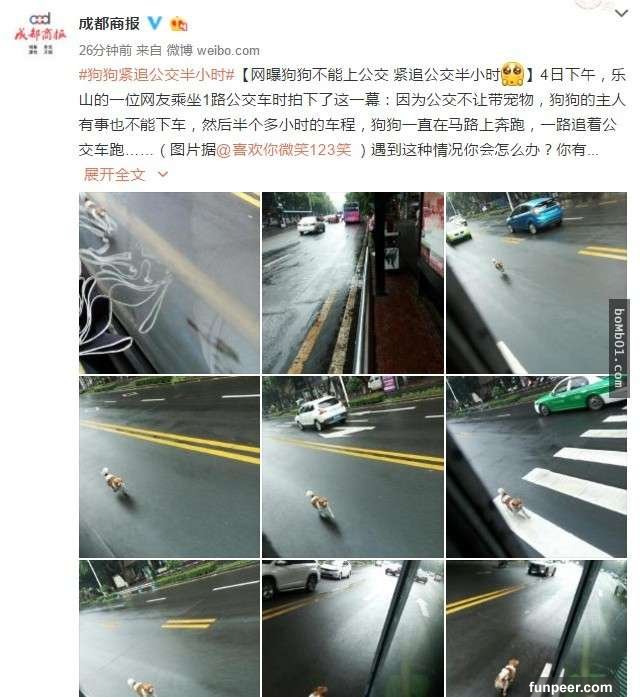Click the membership badge icon next to V
Screen dimensions: 640x697
coord(179,24)
